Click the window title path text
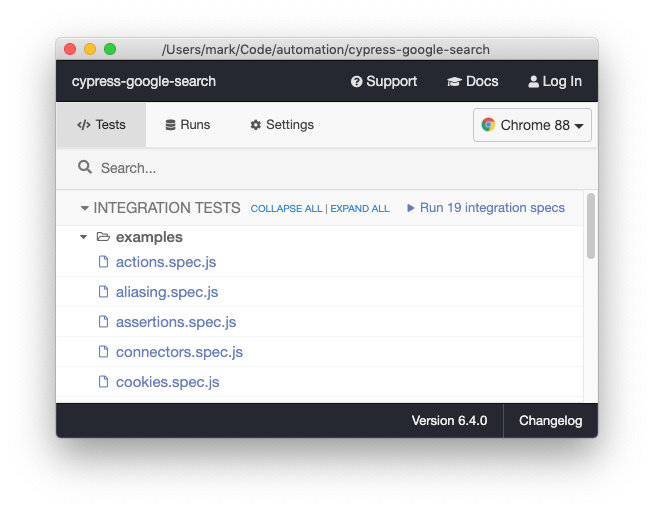This screenshot has height=512, width=654. tap(326, 50)
